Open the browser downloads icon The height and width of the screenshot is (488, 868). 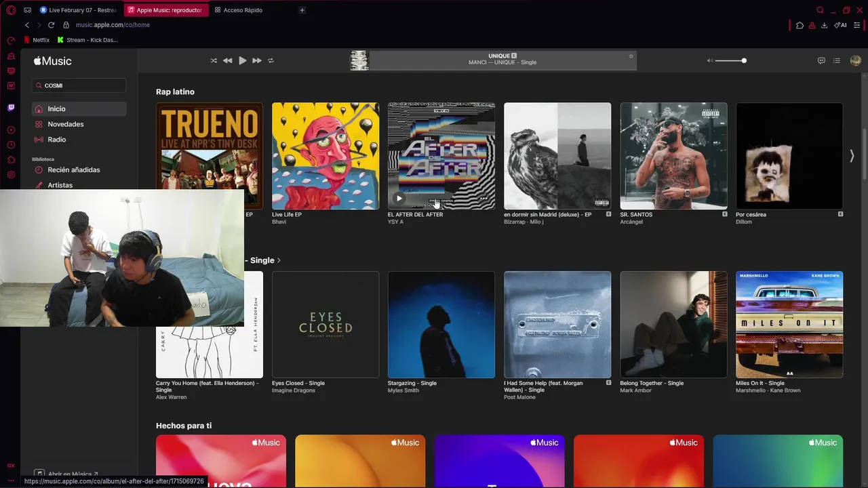[824, 25]
